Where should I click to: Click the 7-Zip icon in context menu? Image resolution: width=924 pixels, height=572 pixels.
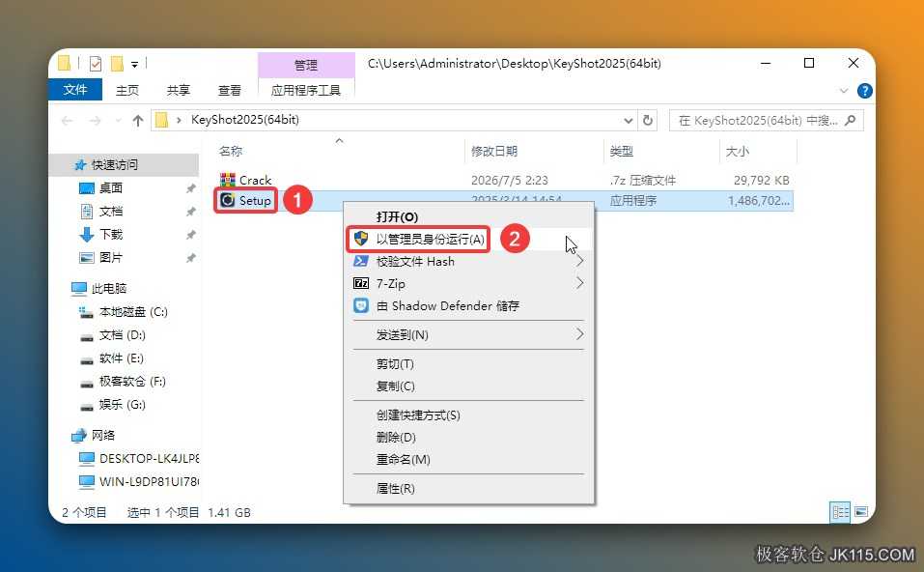pos(361,284)
